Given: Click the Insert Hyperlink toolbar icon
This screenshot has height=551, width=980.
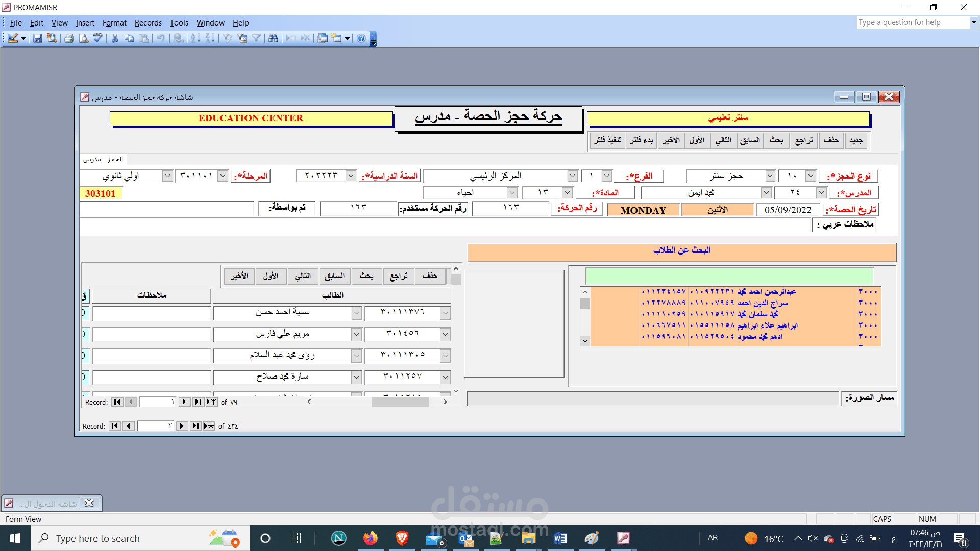Looking at the screenshot, I should click(178, 38).
